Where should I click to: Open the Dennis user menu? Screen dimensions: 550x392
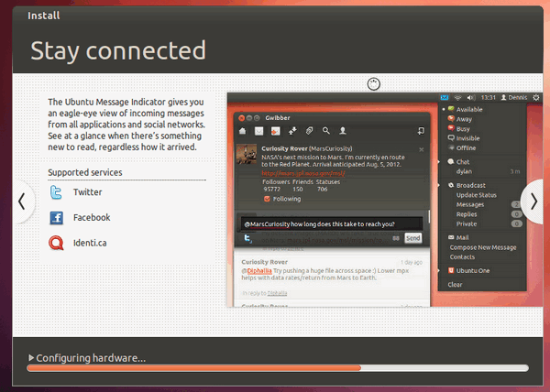coord(513,97)
